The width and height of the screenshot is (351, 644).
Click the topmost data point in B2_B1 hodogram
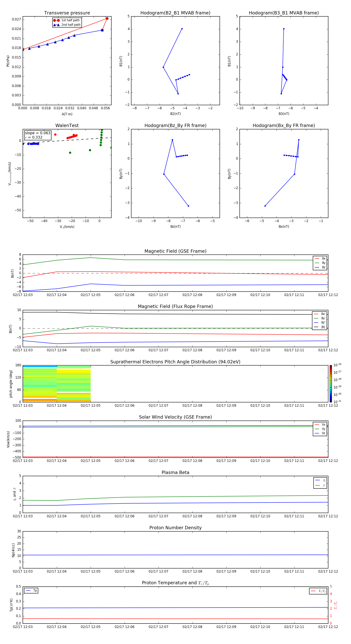click(182, 29)
